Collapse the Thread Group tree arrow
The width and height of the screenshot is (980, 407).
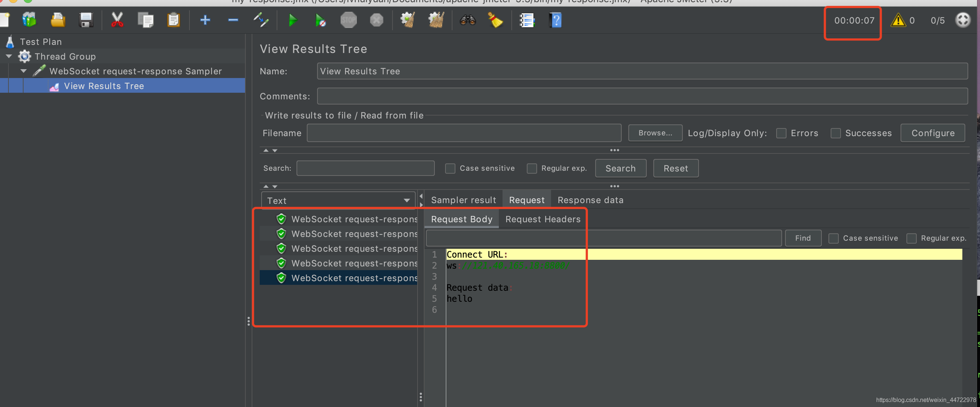[x=9, y=56]
